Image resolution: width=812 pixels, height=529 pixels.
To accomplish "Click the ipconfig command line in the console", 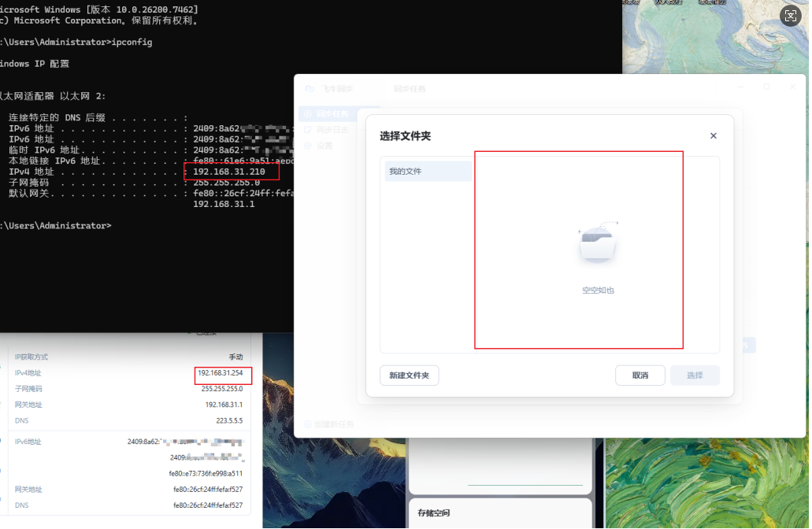I will tap(76, 42).
